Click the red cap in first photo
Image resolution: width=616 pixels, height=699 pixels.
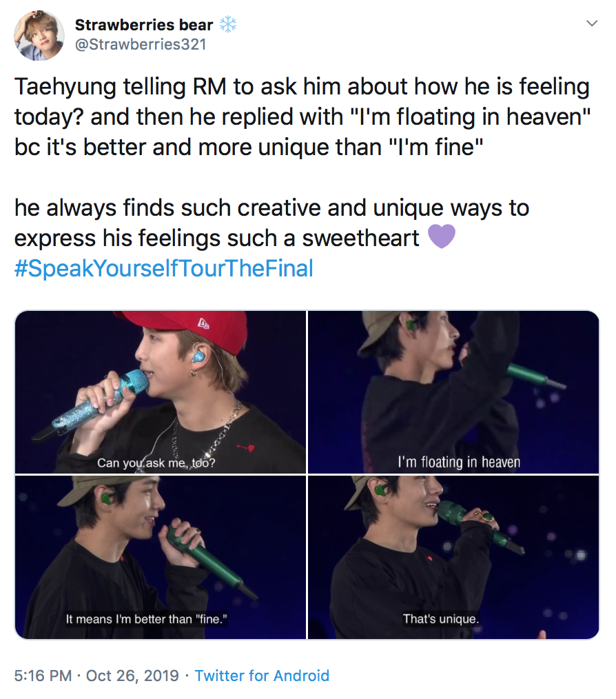[193, 329]
